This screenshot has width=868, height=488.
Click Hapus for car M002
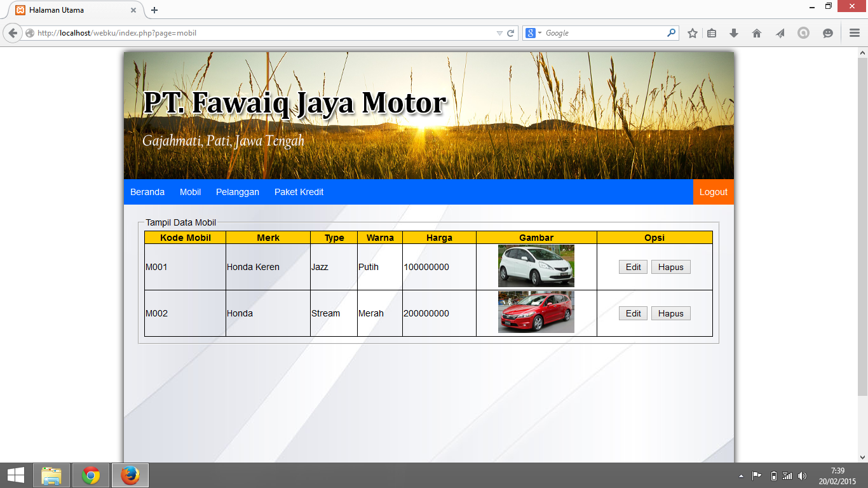671,313
